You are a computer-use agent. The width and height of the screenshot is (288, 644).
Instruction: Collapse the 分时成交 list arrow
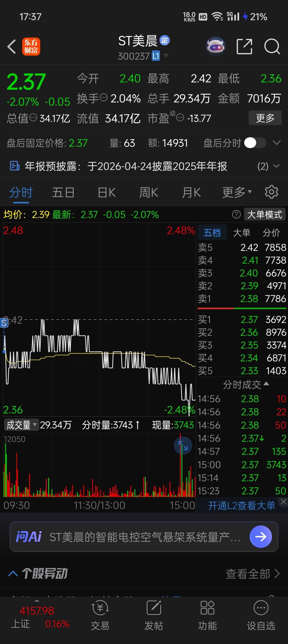[x=266, y=384]
